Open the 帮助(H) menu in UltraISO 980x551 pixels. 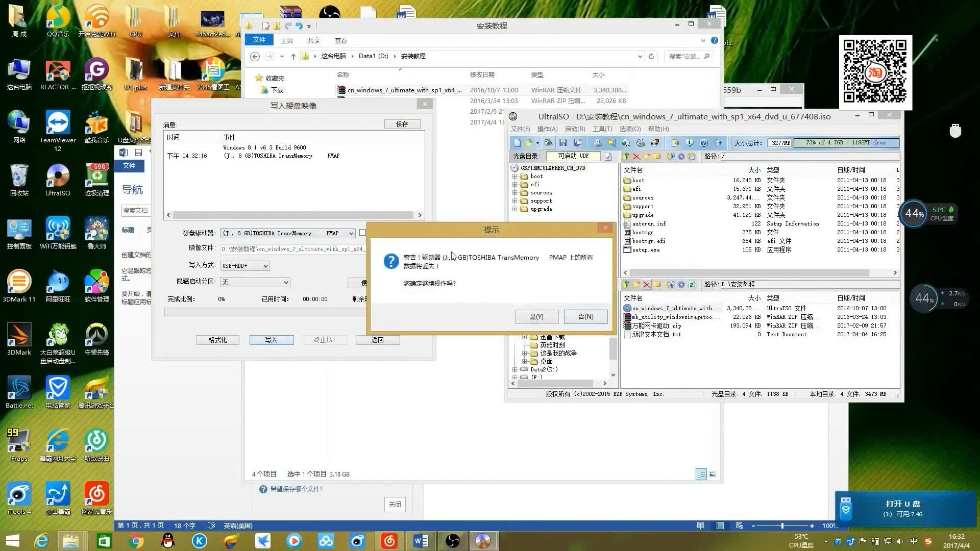(658, 129)
